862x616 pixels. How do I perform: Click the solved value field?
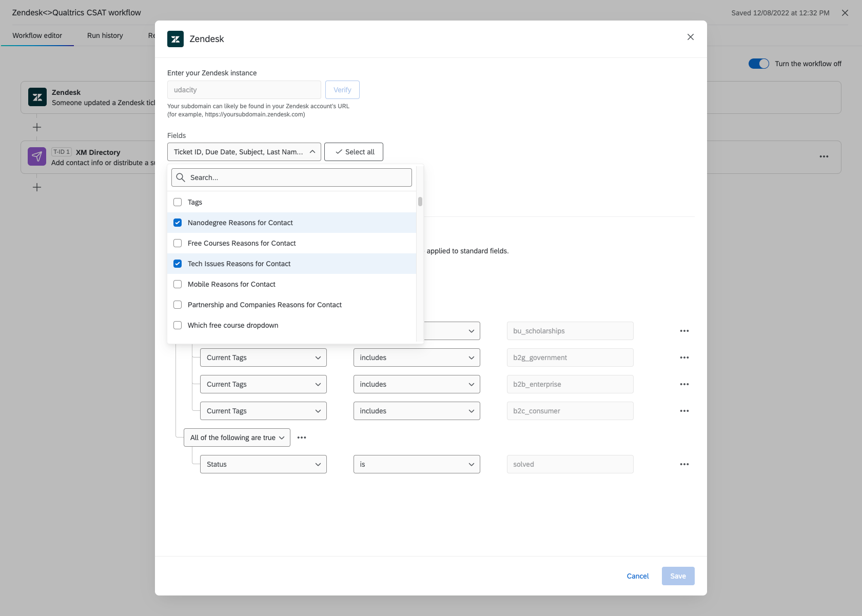(570, 464)
